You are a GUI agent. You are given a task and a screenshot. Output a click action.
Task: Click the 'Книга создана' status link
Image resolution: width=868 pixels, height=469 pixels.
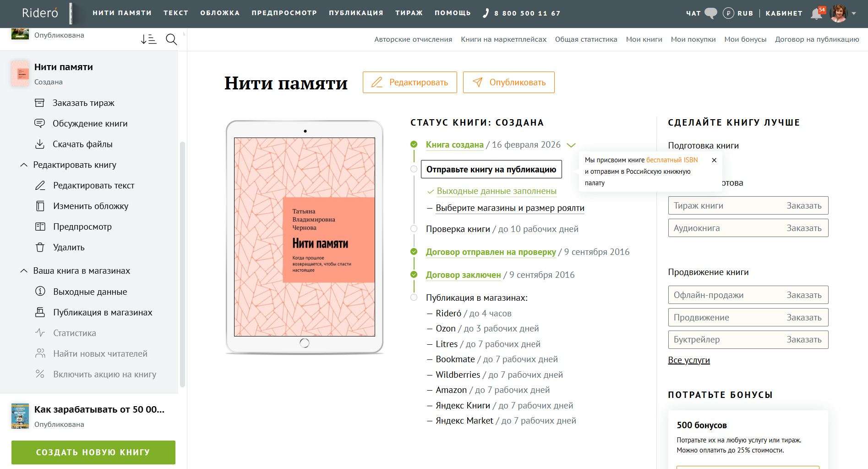[454, 144]
